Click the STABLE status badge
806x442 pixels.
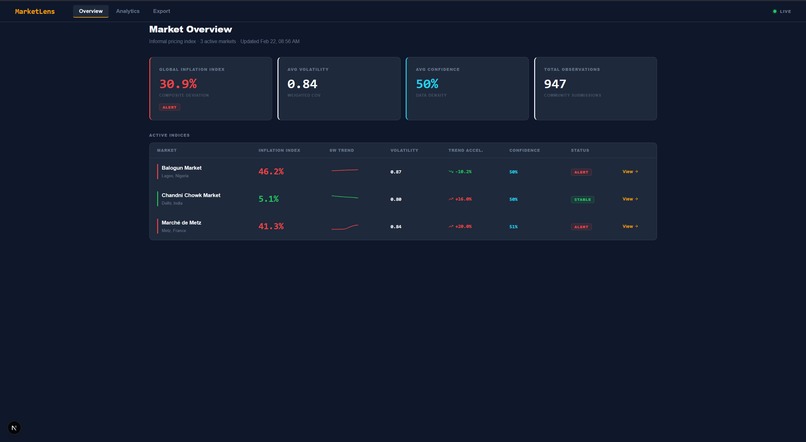582,199
